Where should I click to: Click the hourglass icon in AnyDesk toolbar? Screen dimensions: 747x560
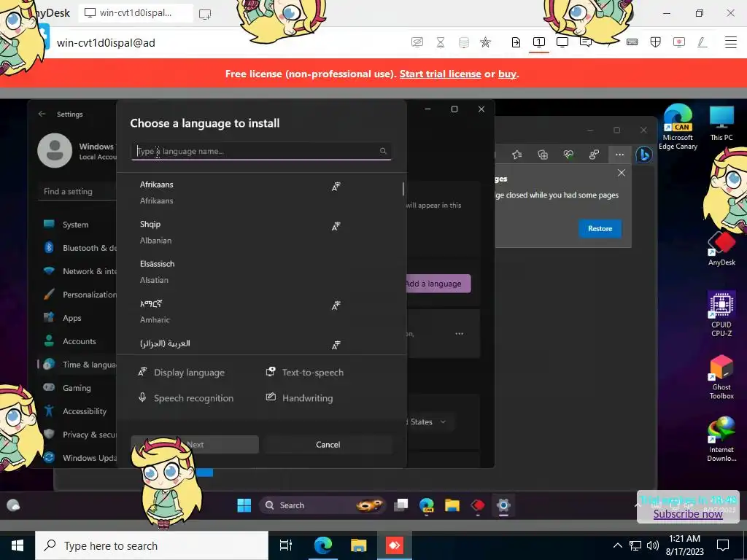click(441, 42)
